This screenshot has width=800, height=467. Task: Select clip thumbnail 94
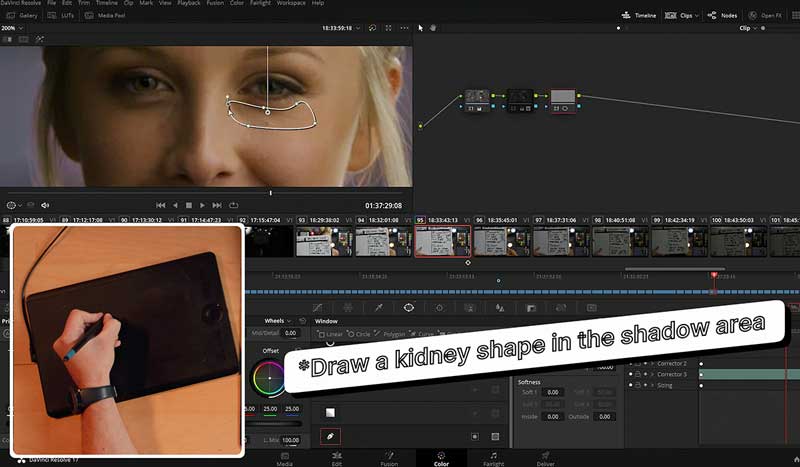tap(383, 241)
